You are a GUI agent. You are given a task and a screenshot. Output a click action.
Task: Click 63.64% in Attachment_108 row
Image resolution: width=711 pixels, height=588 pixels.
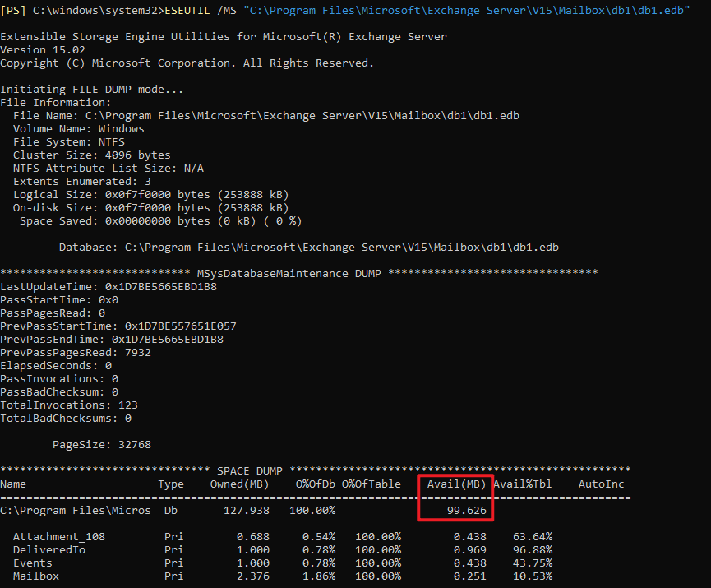533,537
